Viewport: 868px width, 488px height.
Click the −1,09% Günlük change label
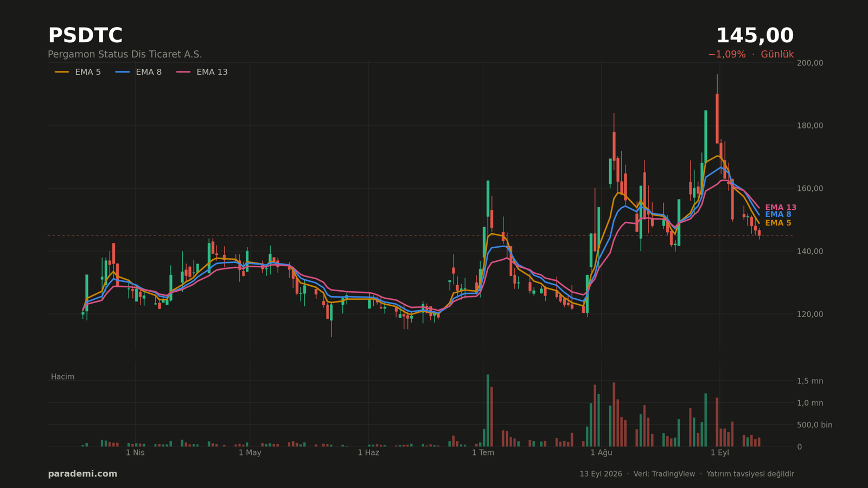pos(751,55)
